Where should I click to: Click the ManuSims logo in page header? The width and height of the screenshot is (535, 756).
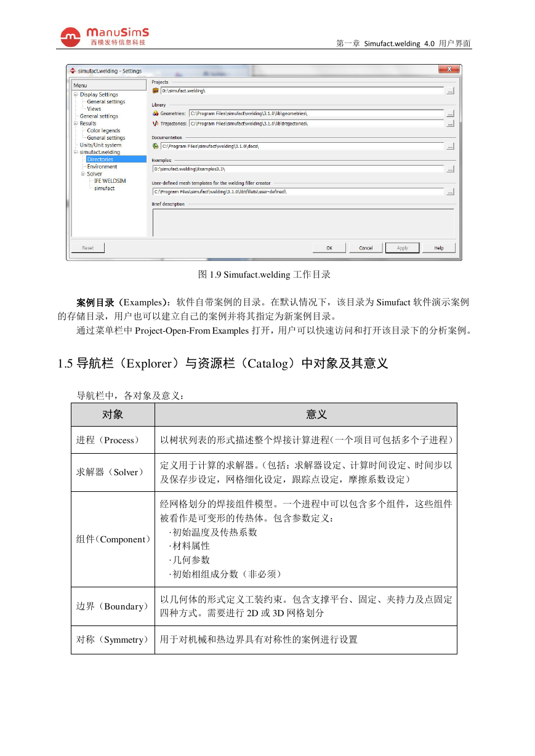(105, 36)
